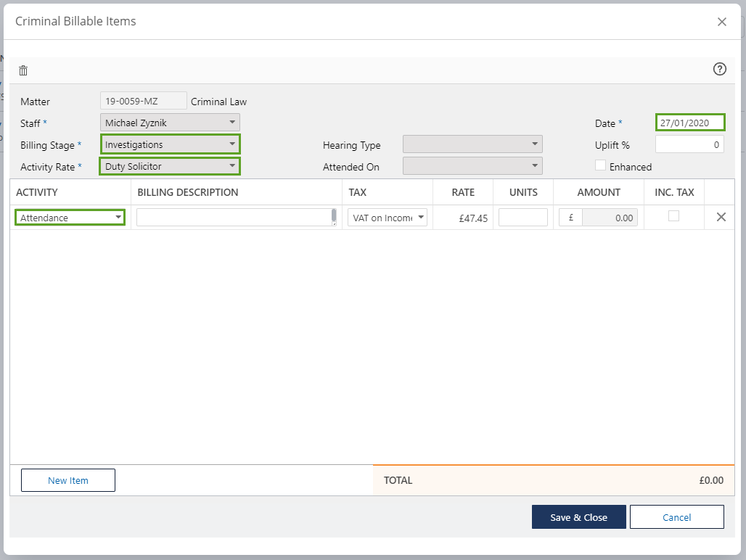Open the VAT on Income tax dropdown
746x560 pixels.
388,218
